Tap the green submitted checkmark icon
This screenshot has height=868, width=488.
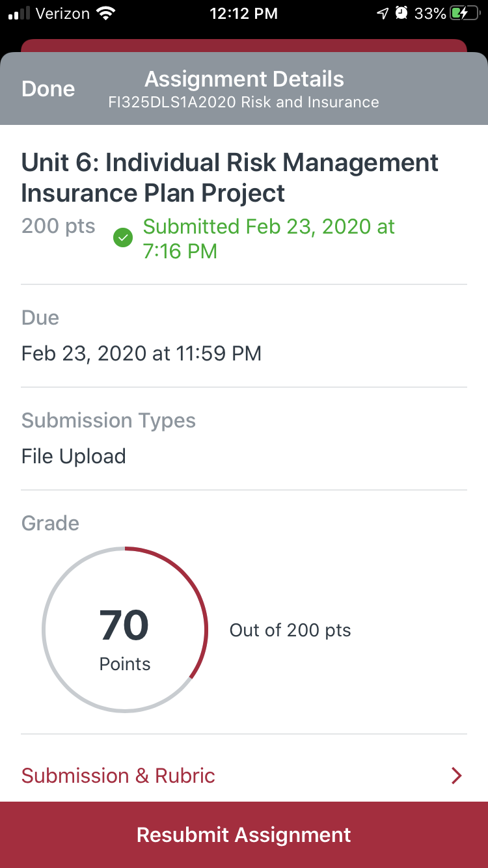(x=123, y=238)
